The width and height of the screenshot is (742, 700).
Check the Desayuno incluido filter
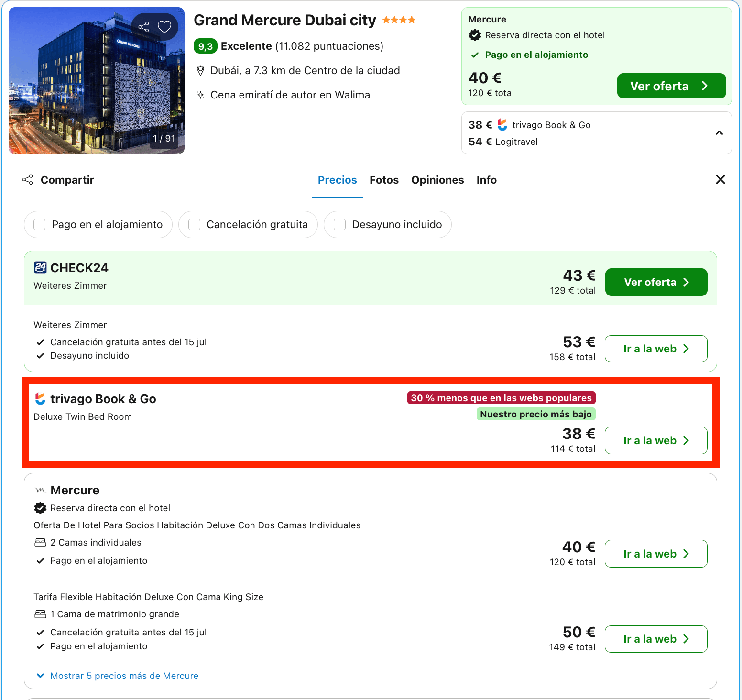pyautogui.click(x=339, y=224)
